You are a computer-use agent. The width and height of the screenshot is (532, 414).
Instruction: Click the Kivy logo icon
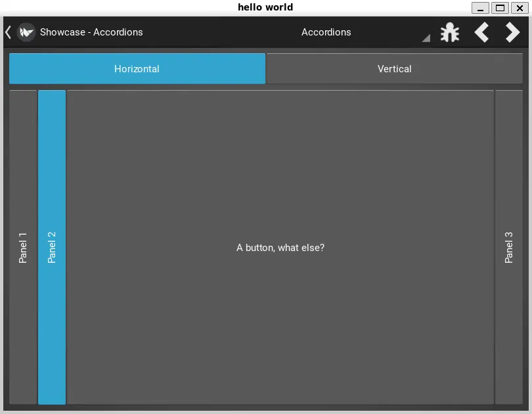click(x=26, y=32)
